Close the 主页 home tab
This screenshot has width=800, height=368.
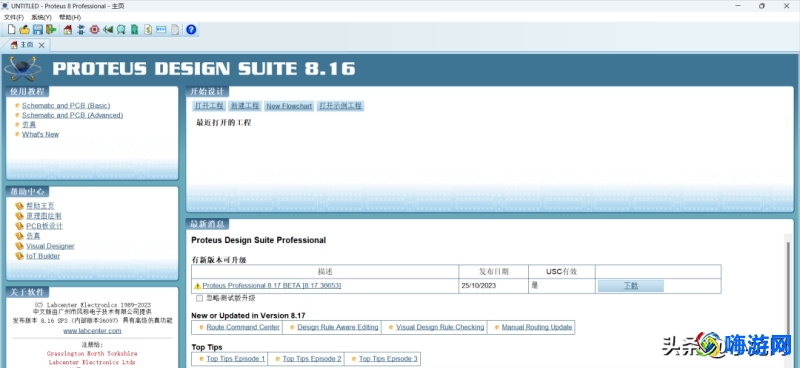tap(42, 45)
